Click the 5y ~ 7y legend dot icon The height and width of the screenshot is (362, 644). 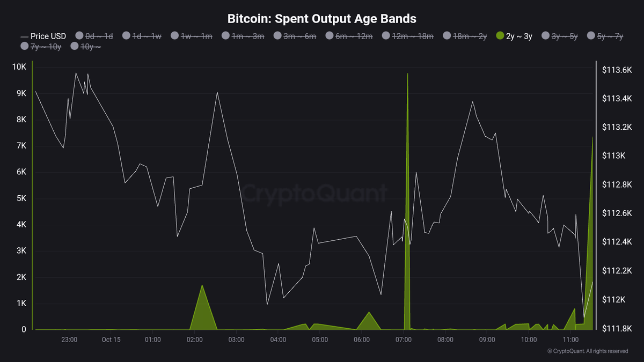point(592,36)
